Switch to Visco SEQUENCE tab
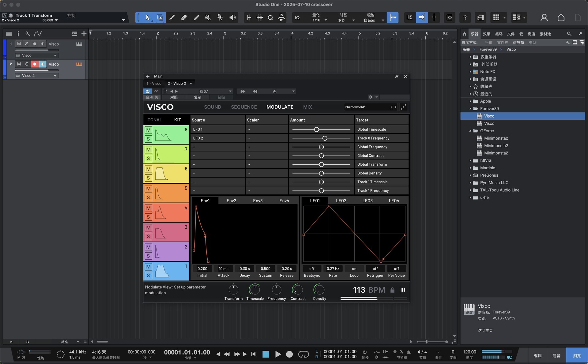Viewport: 588px width, 364px height. (x=244, y=107)
